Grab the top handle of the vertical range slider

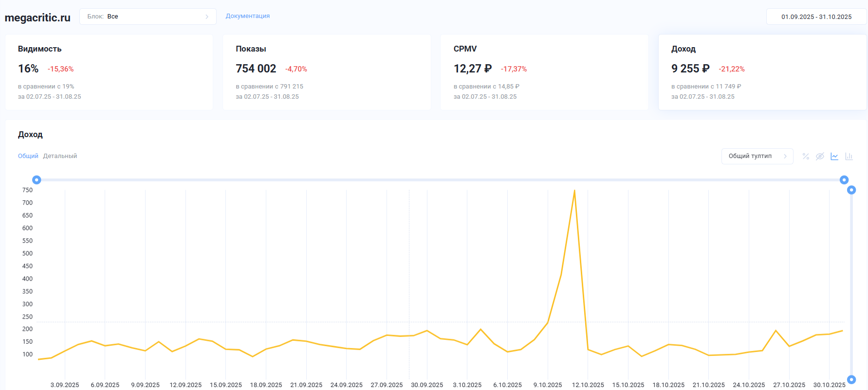tap(851, 190)
